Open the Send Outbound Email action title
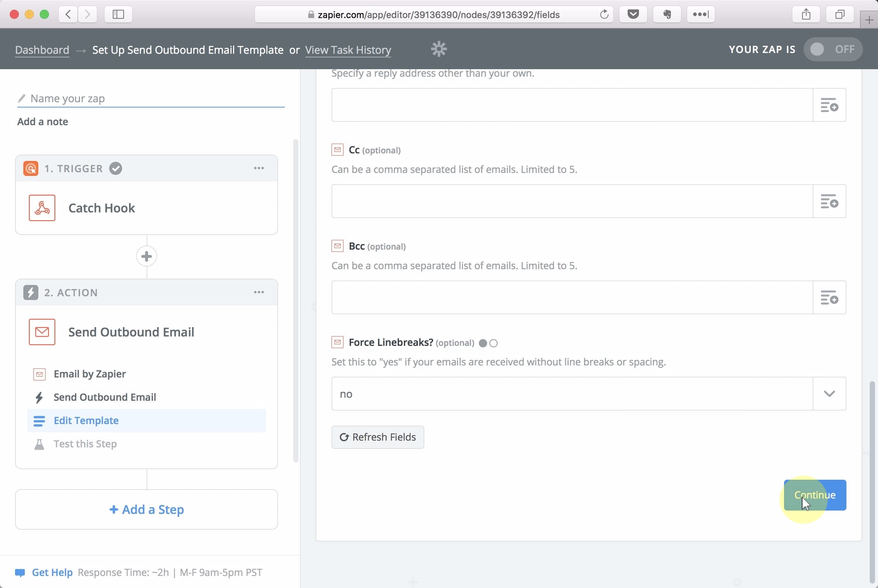Viewport: 878px width, 588px height. [131, 332]
